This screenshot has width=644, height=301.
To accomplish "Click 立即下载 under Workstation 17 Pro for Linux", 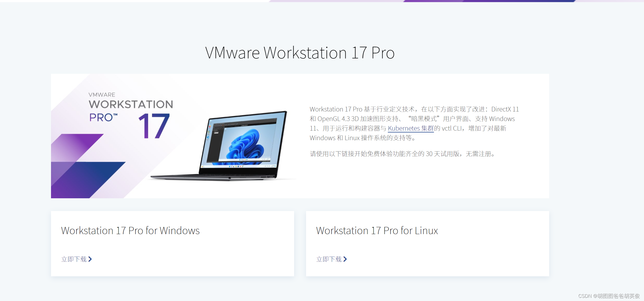I will pyautogui.click(x=329, y=259).
